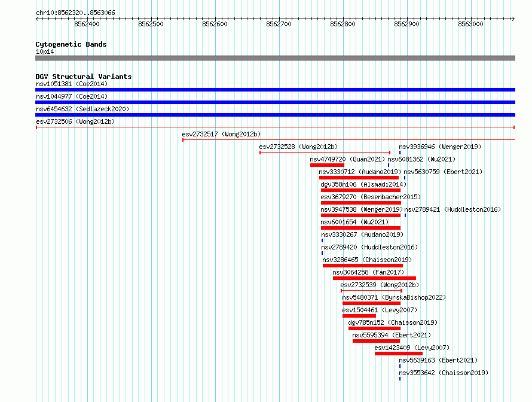Open nsv2789420 (Huddleston2016) variant

[369, 247]
